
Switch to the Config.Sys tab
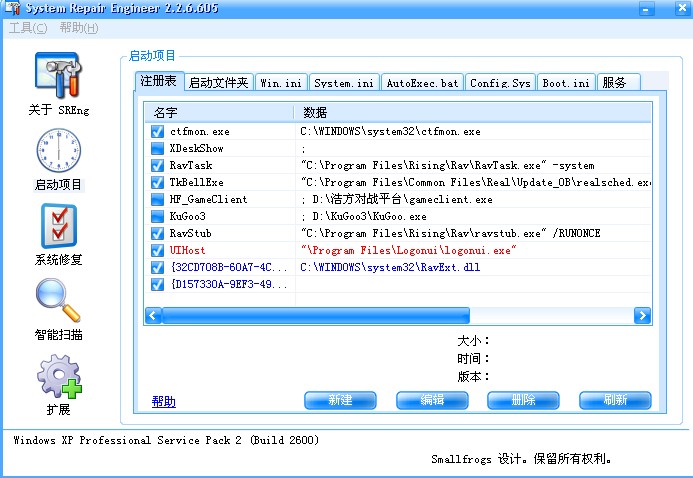[x=500, y=83]
